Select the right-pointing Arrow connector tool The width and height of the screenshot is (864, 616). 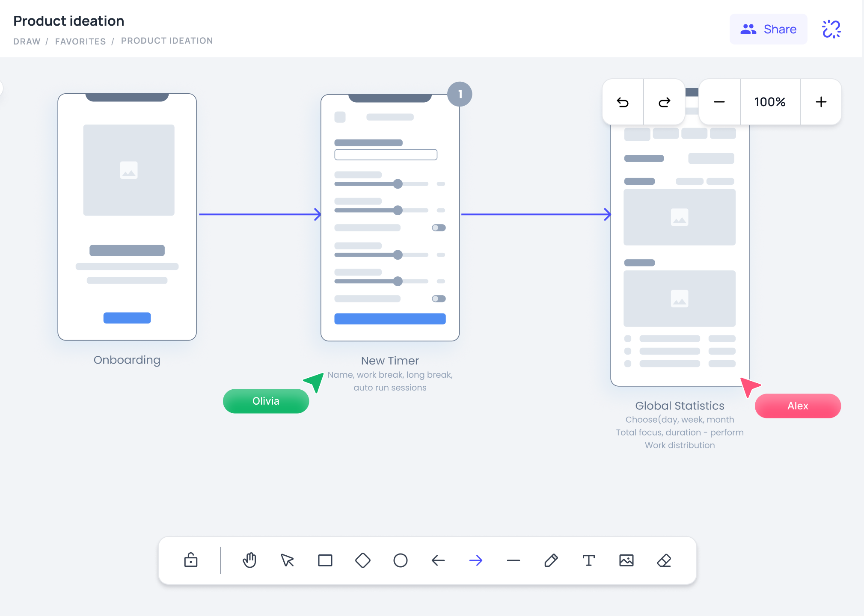[476, 561]
